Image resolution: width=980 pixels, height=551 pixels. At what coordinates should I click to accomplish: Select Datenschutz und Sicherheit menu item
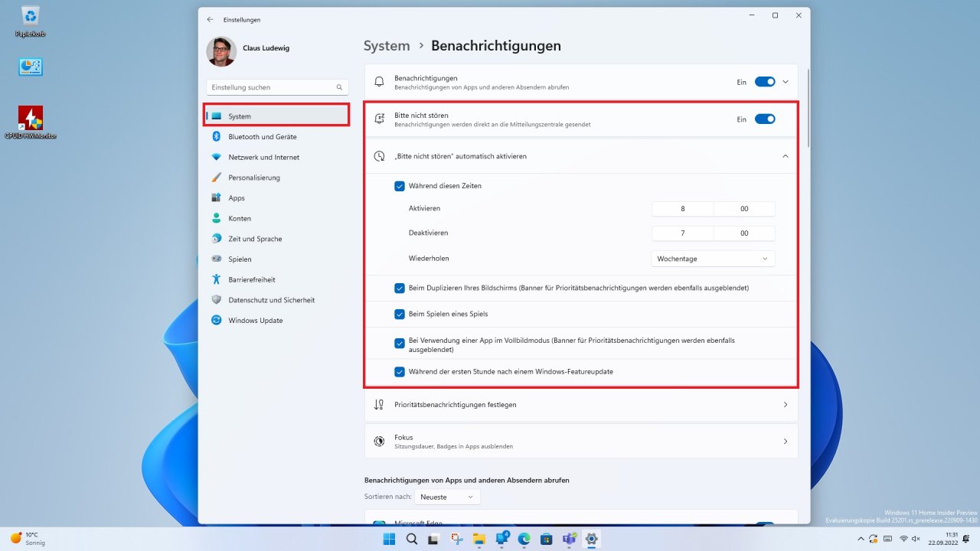point(276,300)
